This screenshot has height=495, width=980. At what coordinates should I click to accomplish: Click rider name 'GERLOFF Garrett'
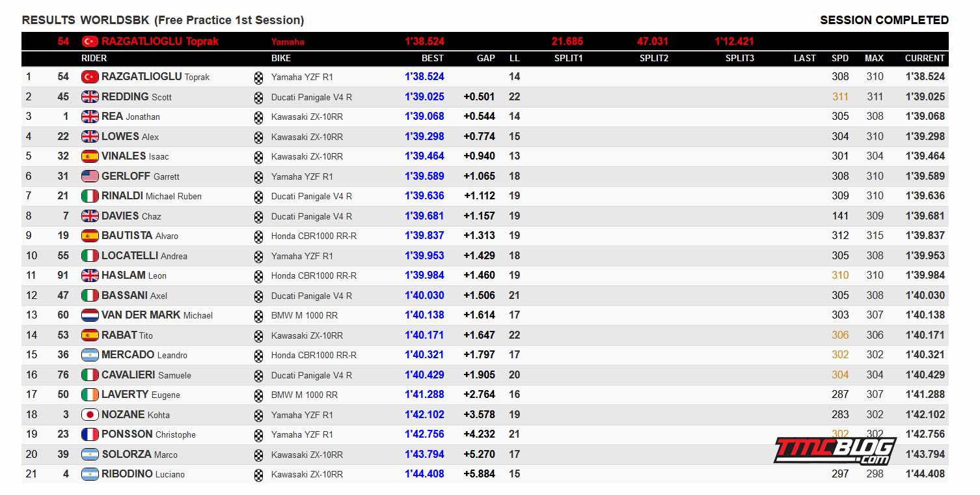141,176
